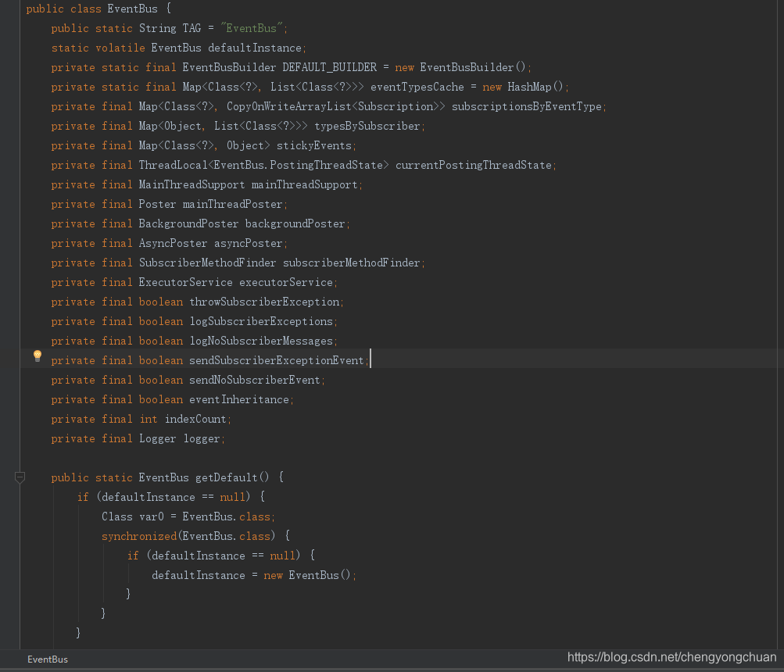Click the typesBySubscriber field name
This screenshot has height=672, width=784.
click(367, 126)
